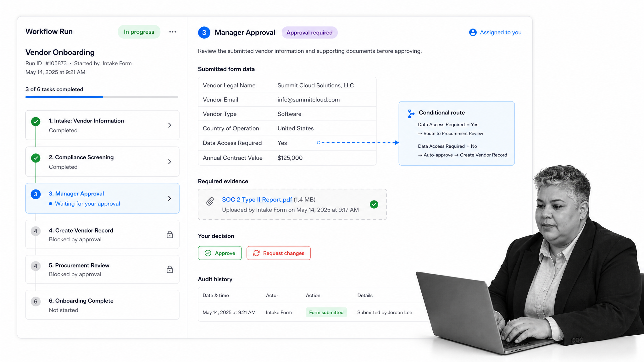Select the 5. Procurement Review step
This screenshot has width=644, height=362.
102,269
